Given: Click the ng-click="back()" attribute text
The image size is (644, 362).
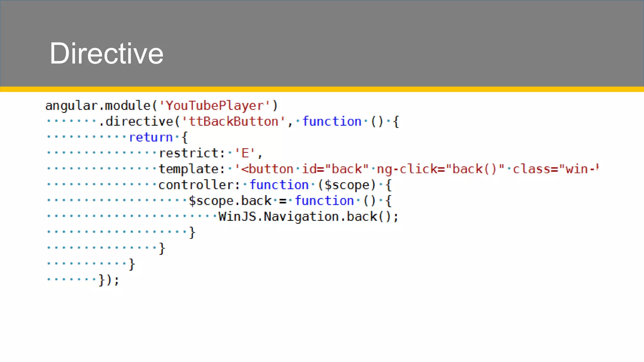Looking at the screenshot, I should coord(441,169).
